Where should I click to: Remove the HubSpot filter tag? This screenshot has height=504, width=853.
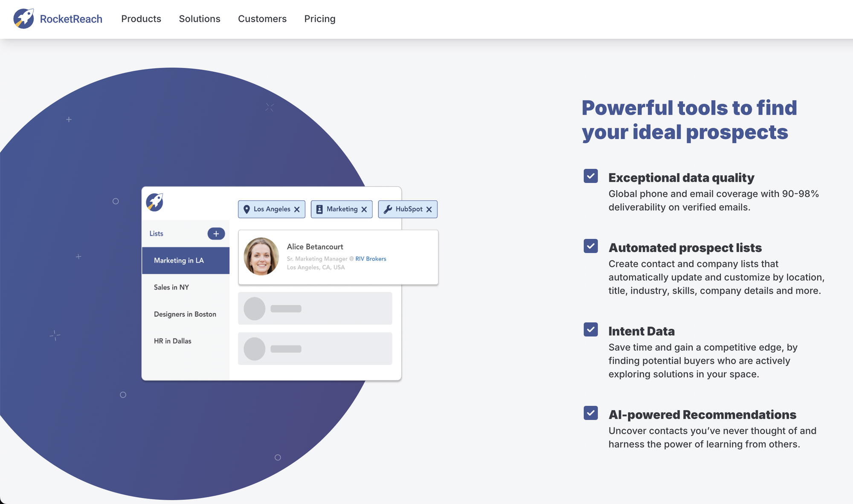point(429,209)
